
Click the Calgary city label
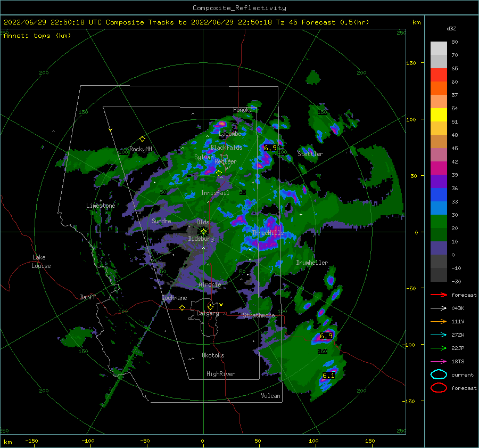[208, 313]
